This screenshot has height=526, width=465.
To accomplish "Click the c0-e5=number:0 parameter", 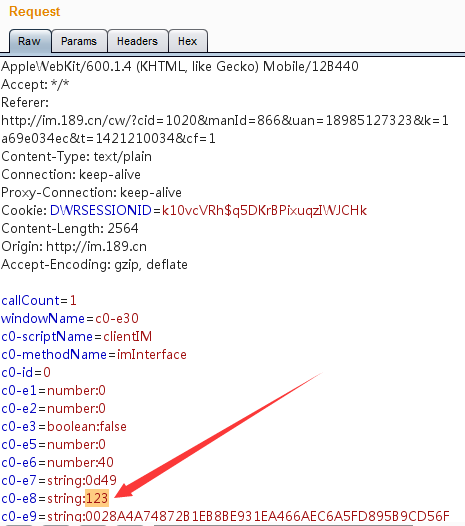I will 53,444.
